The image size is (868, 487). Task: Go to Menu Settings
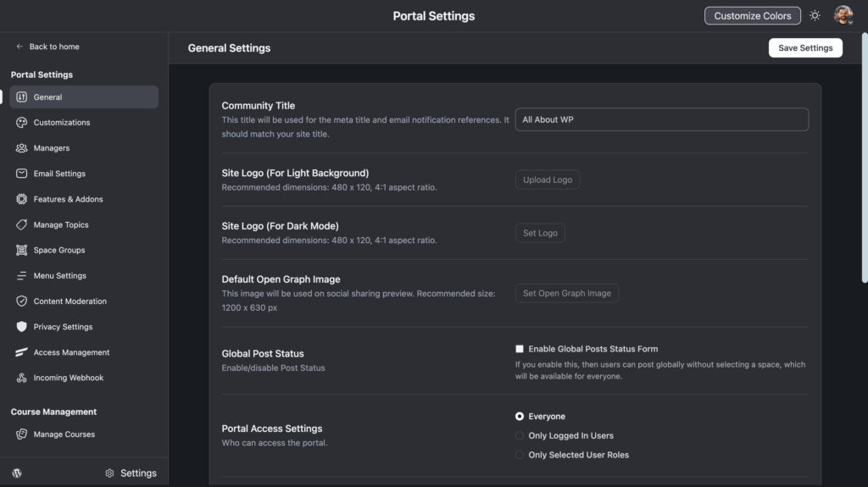click(x=84, y=275)
